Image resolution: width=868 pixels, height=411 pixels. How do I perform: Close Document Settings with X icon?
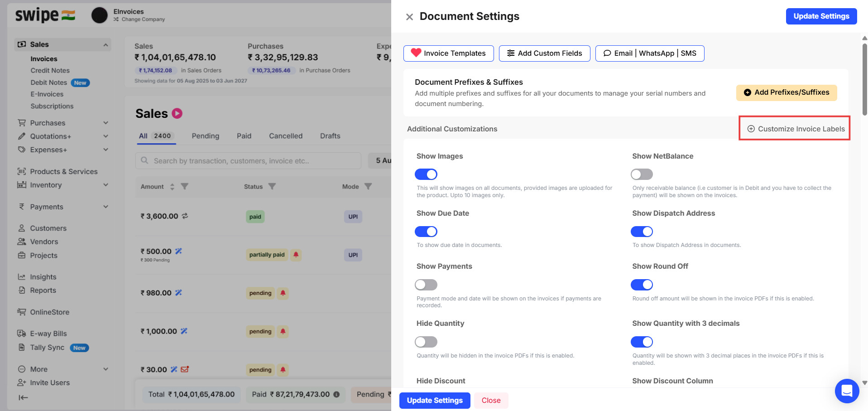(x=409, y=17)
